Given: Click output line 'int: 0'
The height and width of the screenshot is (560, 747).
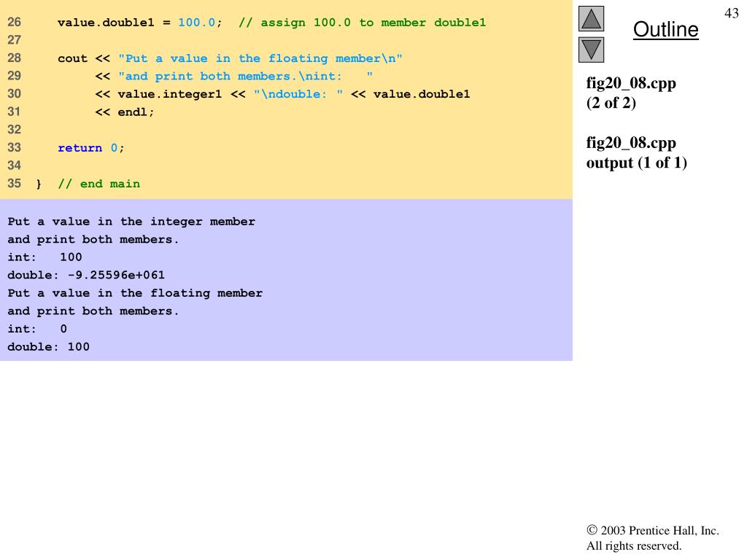Looking at the screenshot, I should 37,329.
